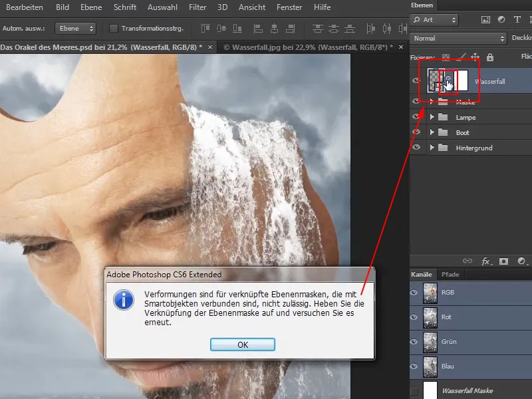Open the Schrift menu
This screenshot has height=399, width=532.
[x=125, y=7]
